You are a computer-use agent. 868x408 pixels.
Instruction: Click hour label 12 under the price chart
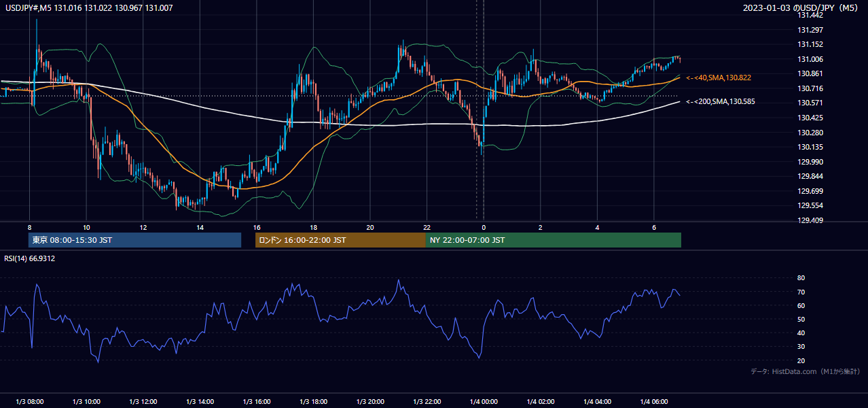pyautogui.click(x=143, y=227)
